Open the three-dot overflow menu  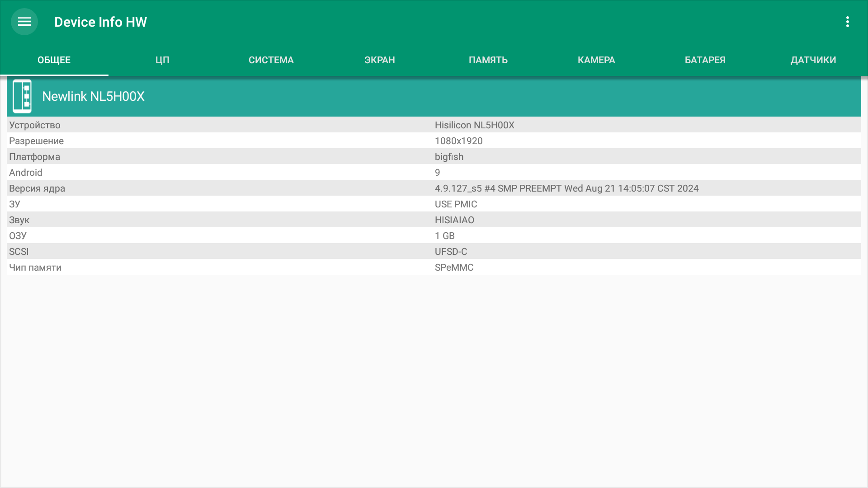[847, 22]
